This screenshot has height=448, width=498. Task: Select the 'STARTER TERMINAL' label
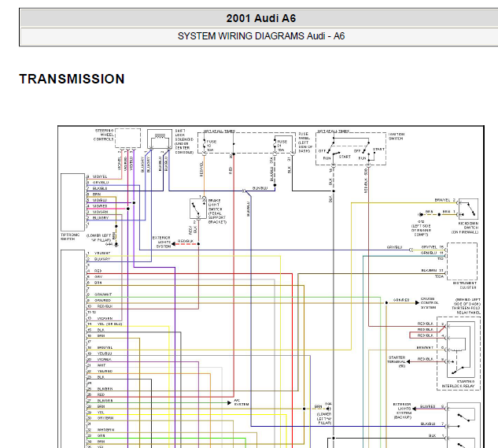point(397,361)
